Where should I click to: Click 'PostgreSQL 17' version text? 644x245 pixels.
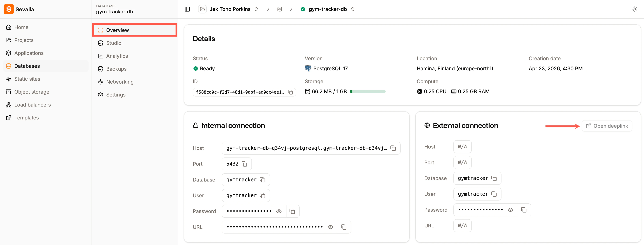pos(330,69)
